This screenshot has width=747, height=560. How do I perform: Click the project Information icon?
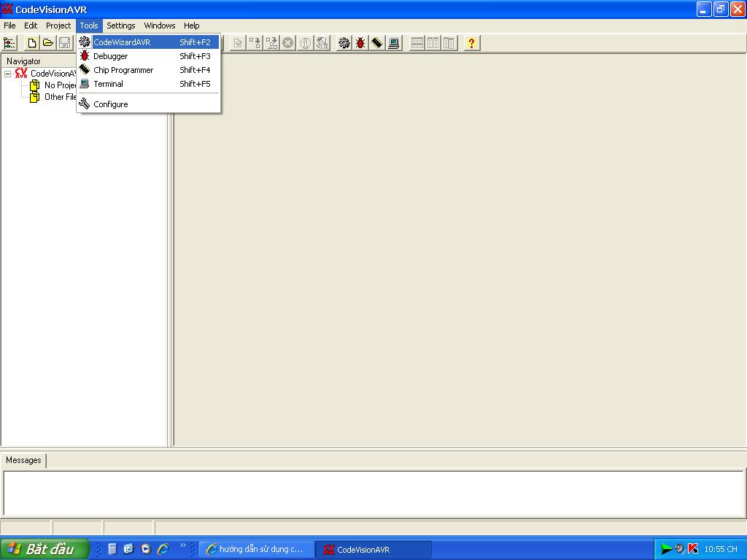(306, 43)
